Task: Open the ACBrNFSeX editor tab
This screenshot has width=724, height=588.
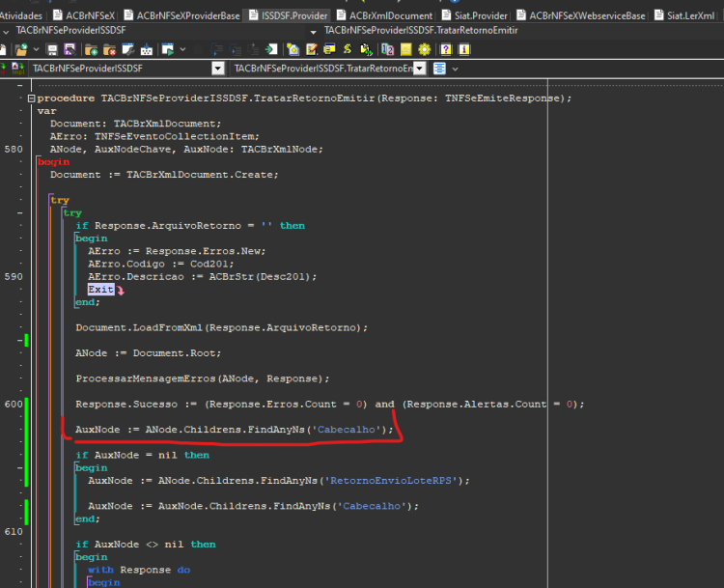Action: click(x=84, y=15)
